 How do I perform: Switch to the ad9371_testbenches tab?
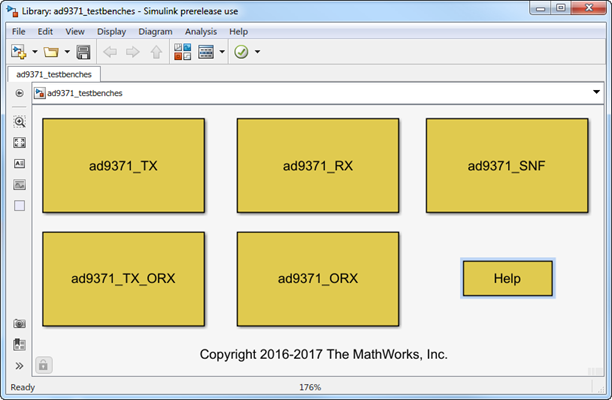click(x=51, y=73)
